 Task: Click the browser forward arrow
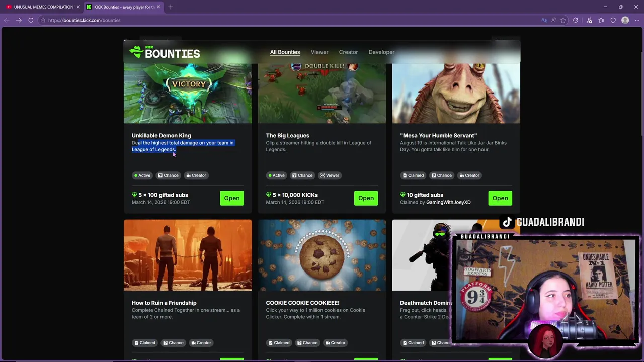[19, 20]
